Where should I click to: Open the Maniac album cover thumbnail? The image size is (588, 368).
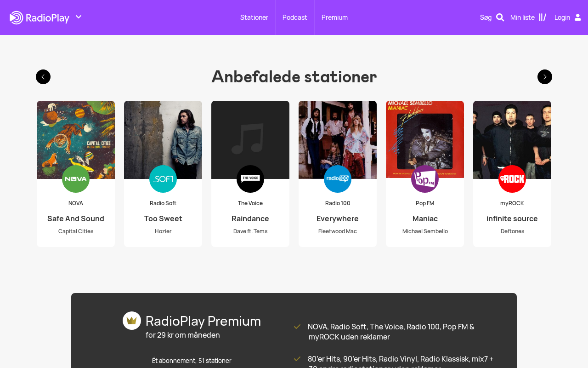tap(425, 140)
